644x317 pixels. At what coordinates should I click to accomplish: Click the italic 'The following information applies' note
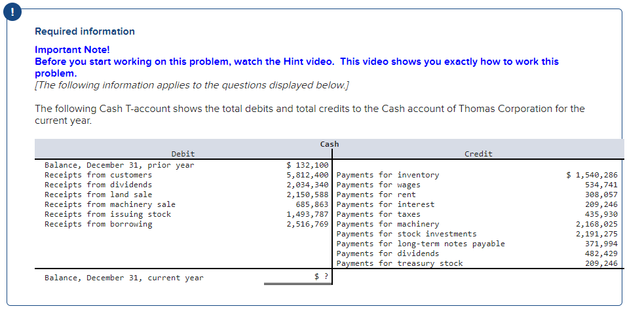click(192, 85)
